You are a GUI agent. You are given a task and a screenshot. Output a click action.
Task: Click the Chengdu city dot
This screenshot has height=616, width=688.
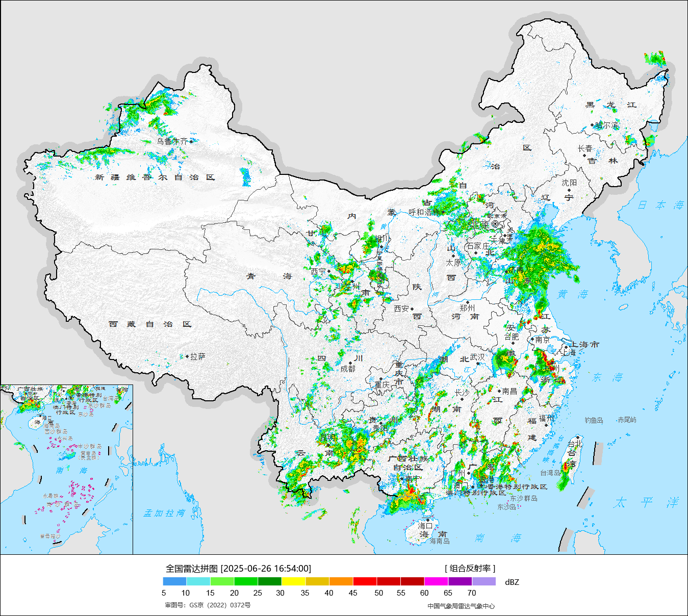point(350,363)
